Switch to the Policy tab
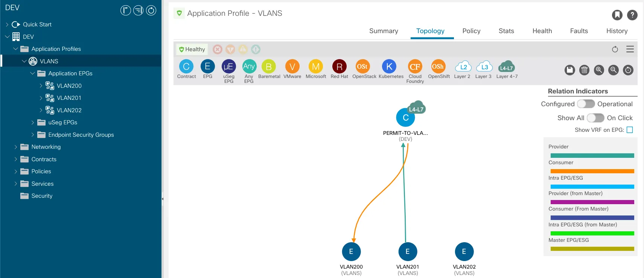The width and height of the screenshot is (644, 278). [471, 31]
